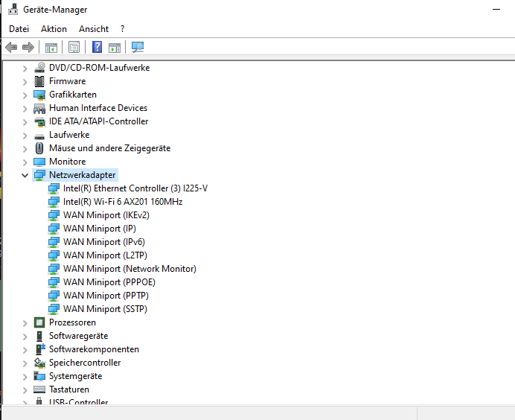Click the Back arrow toolbar icon

(x=11, y=48)
